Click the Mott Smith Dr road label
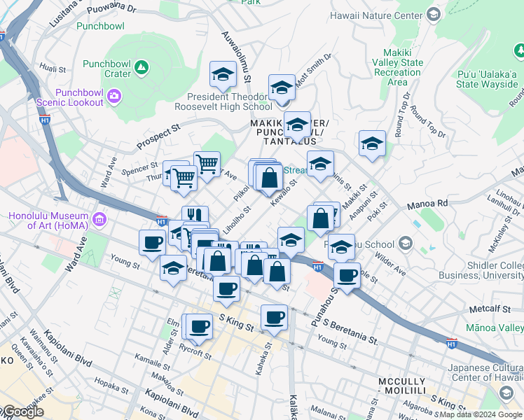524x420 pixels. click(313, 71)
